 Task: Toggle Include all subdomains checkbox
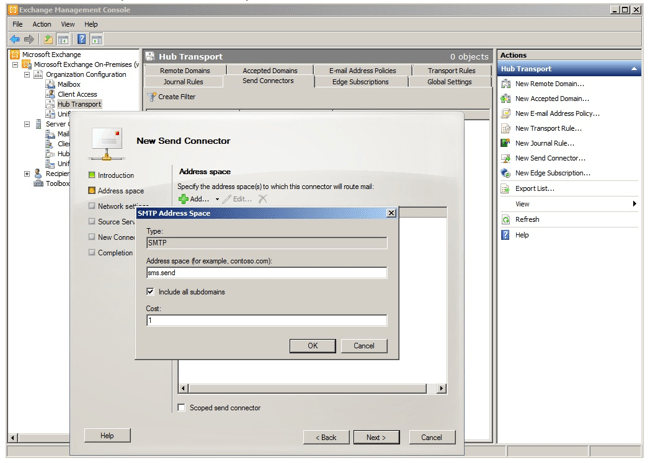pos(150,292)
